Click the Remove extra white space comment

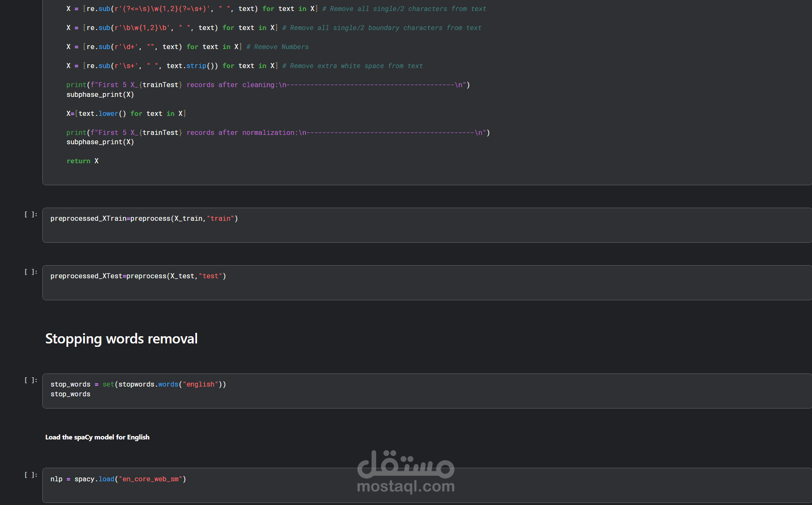pyautogui.click(x=352, y=66)
